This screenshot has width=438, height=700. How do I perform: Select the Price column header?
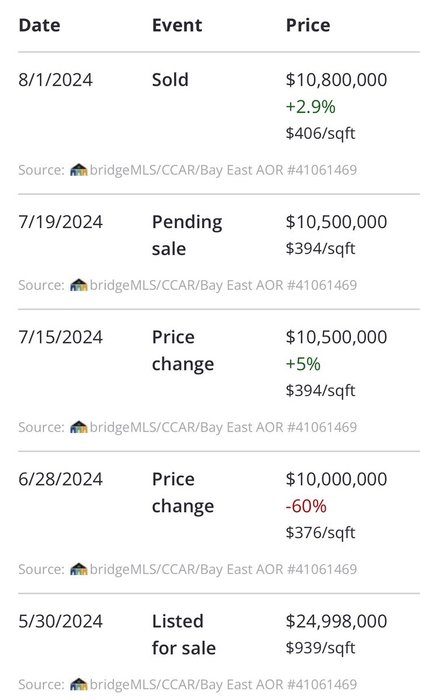click(x=308, y=25)
